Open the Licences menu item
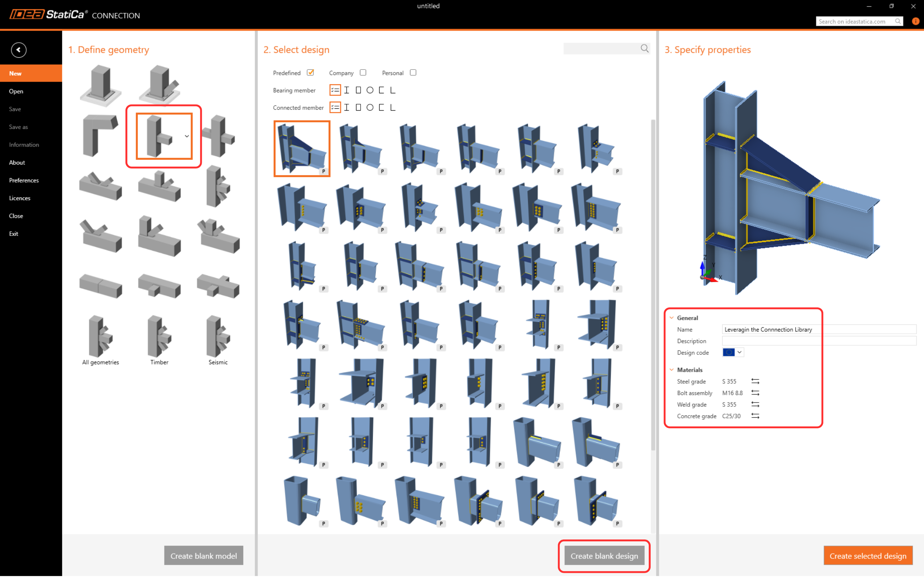The width and height of the screenshot is (924, 577). 20,198
